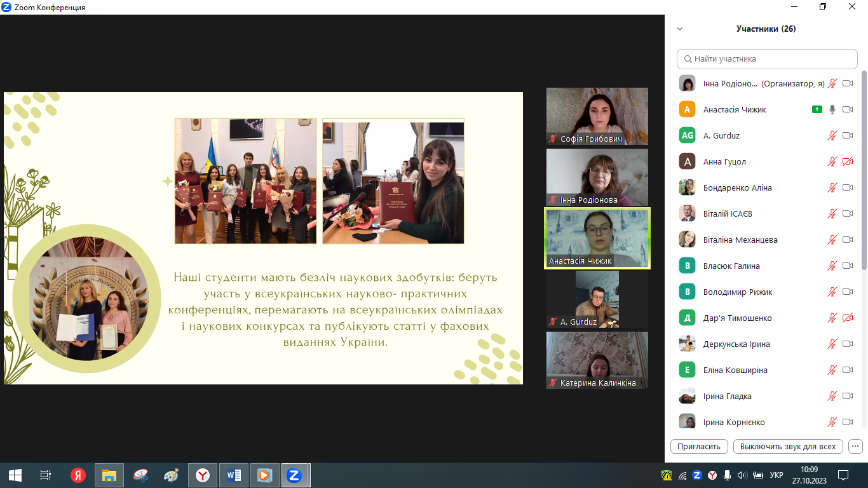Click the Пригласить button
The width and height of the screenshot is (868, 488).
(x=699, y=446)
